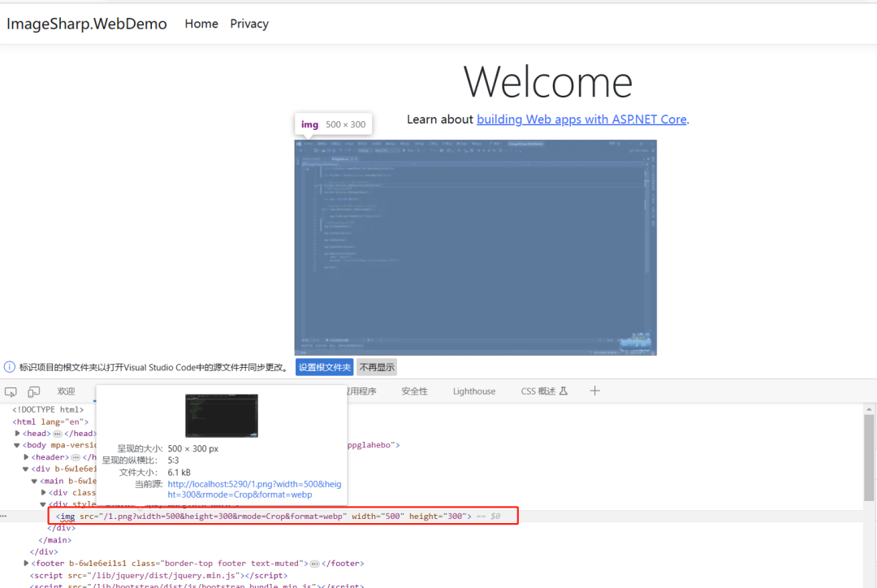Viewport: 877px width, 588px height.
Task: Click the scrollbar up arrow in the Elements panel
Action: coord(869,409)
